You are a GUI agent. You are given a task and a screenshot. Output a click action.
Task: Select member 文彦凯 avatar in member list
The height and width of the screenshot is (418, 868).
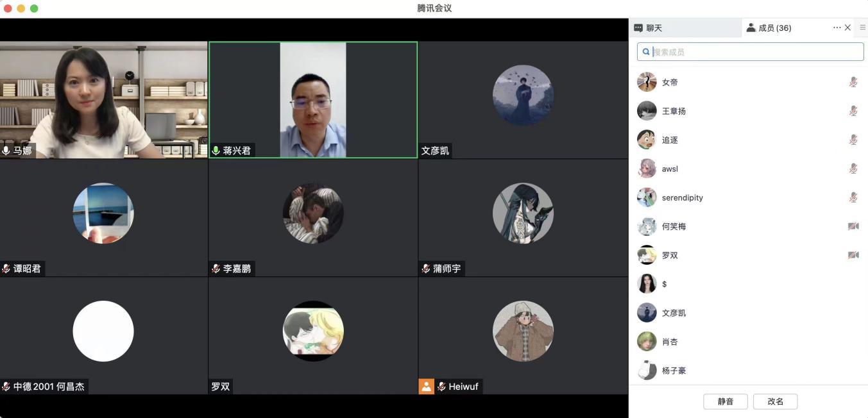click(x=647, y=313)
